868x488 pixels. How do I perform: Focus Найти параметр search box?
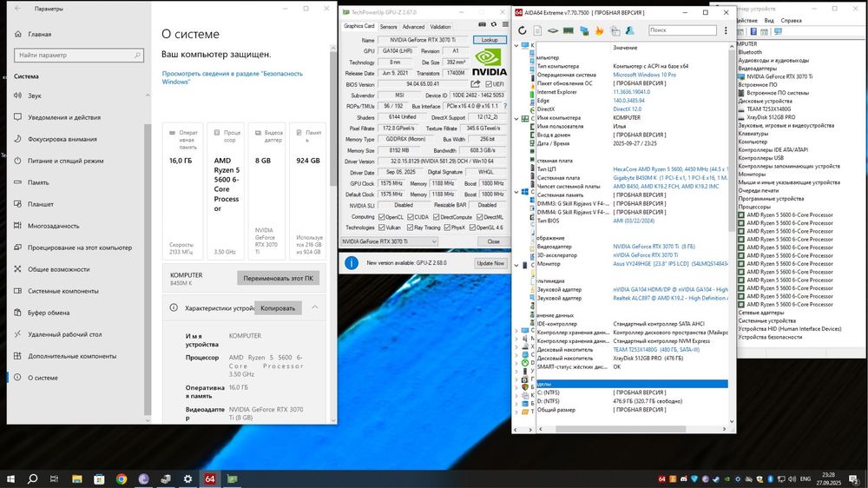pyautogui.click(x=79, y=55)
